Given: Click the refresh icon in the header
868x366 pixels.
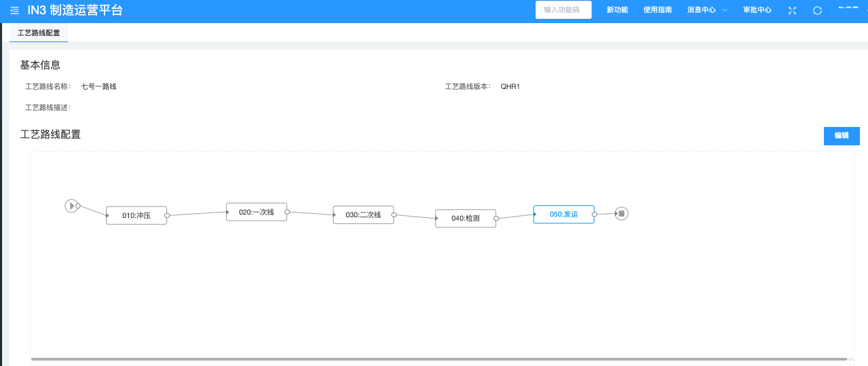Looking at the screenshot, I should pyautogui.click(x=817, y=10).
